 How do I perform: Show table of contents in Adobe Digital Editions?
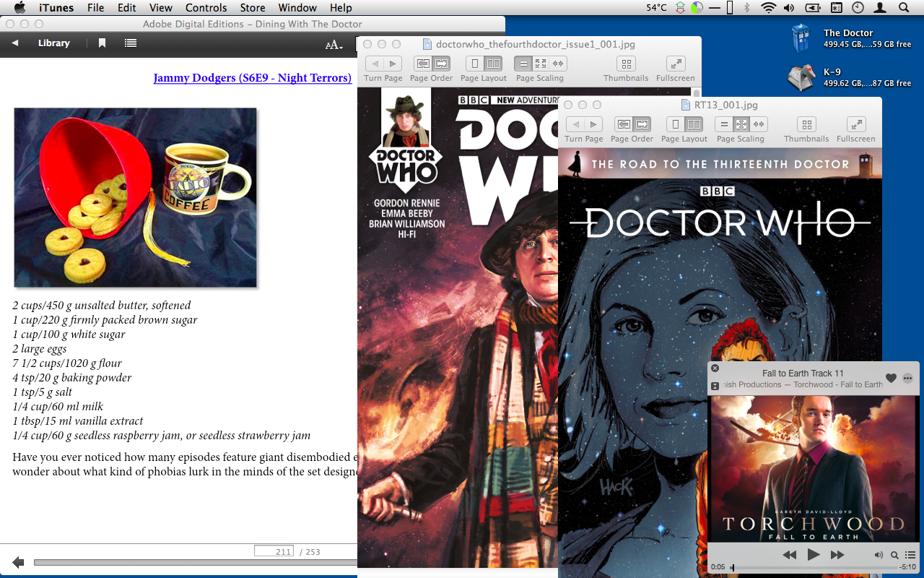pos(131,43)
